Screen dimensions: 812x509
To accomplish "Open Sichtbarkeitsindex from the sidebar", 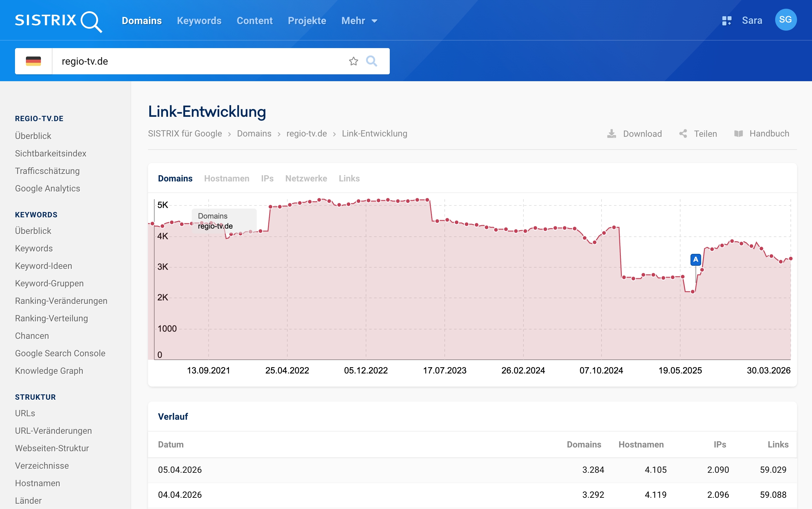I will coord(51,153).
